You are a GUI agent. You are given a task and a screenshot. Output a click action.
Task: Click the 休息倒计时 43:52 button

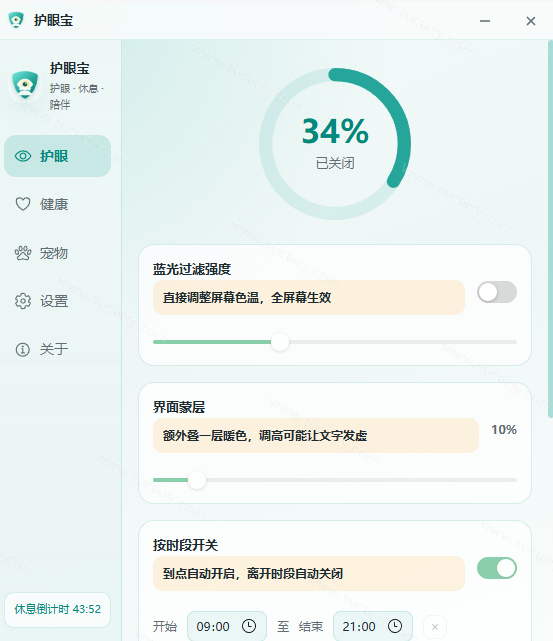tap(58, 610)
